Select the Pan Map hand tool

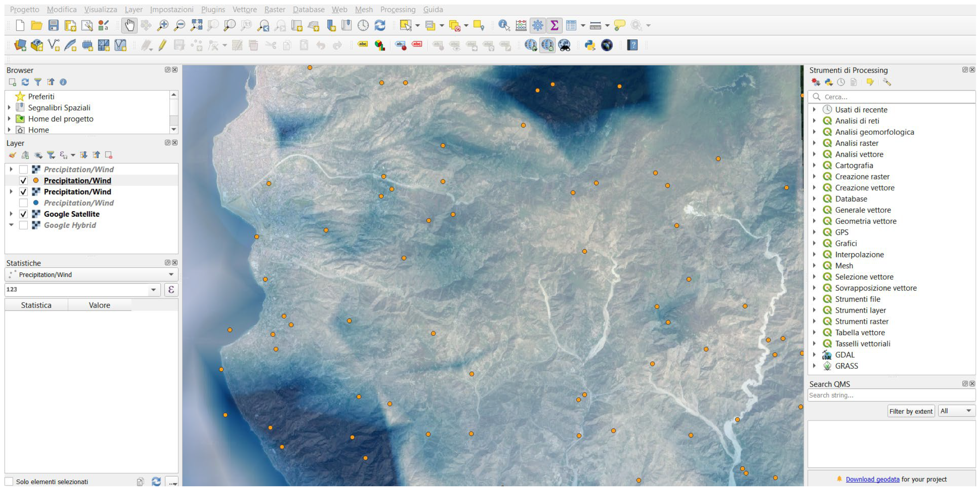click(129, 26)
